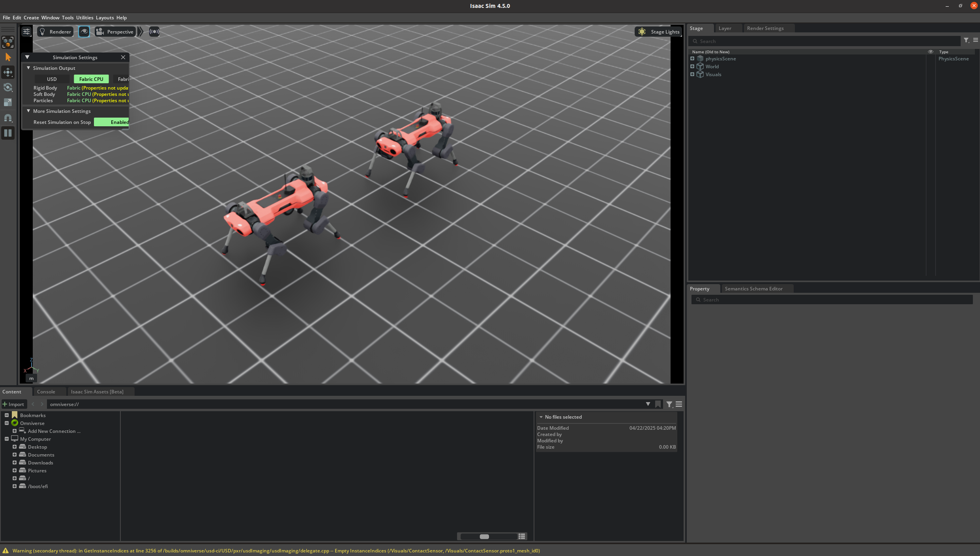Activate the Move gizmo tool

8,72
